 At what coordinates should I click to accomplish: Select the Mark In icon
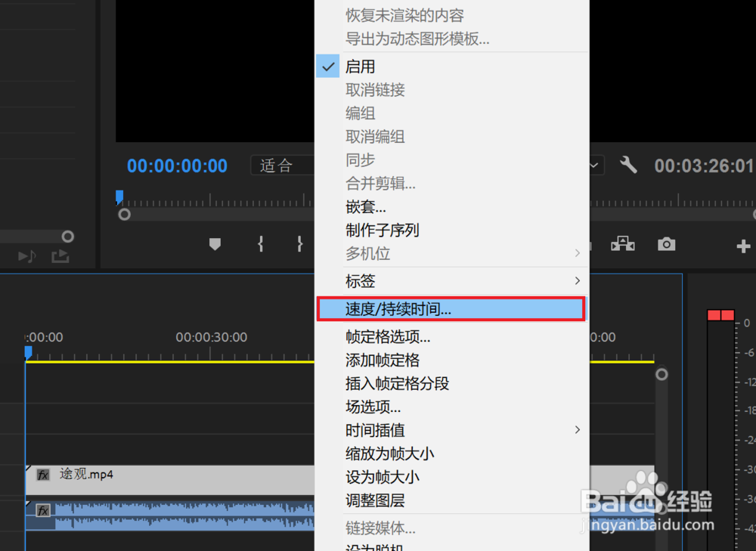(260, 244)
